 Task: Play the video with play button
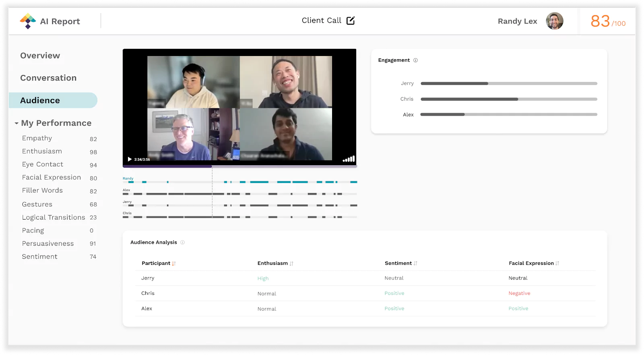click(x=130, y=159)
